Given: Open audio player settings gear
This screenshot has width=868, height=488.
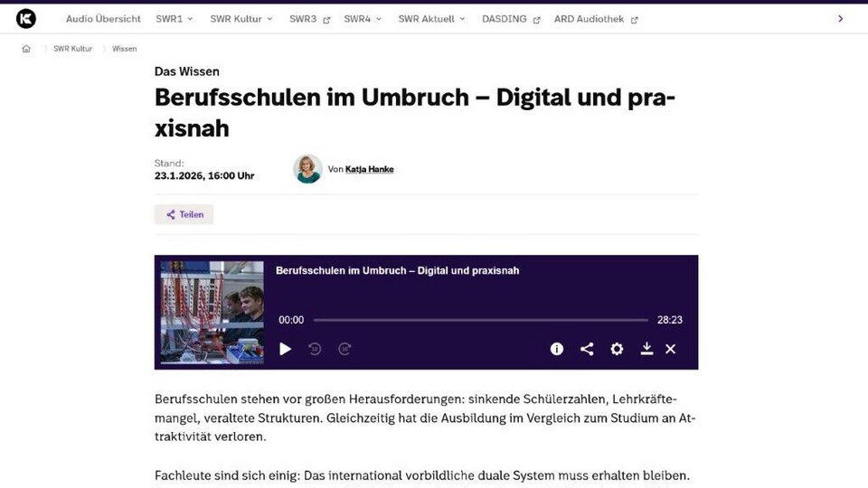Looking at the screenshot, I should pos(617,349).
